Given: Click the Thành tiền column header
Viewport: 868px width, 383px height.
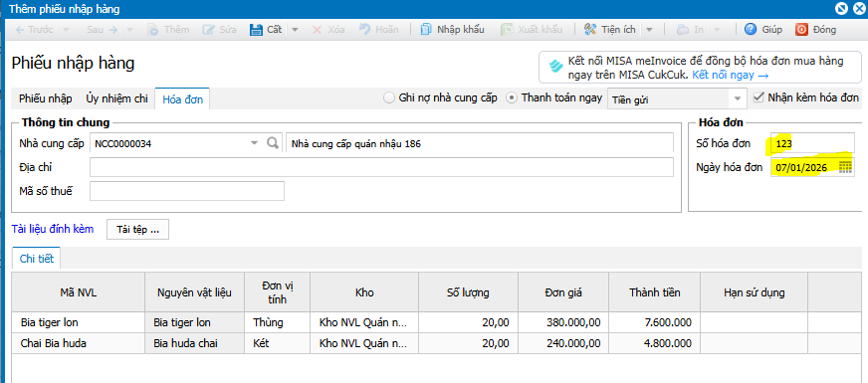Looking at the screenshot, I should [x=655, y=292].
